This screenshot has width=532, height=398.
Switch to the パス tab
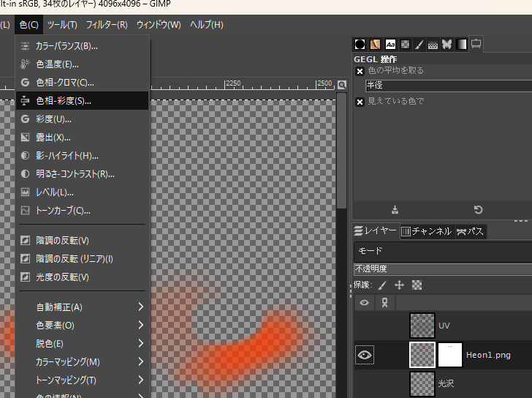click(471, 231)
